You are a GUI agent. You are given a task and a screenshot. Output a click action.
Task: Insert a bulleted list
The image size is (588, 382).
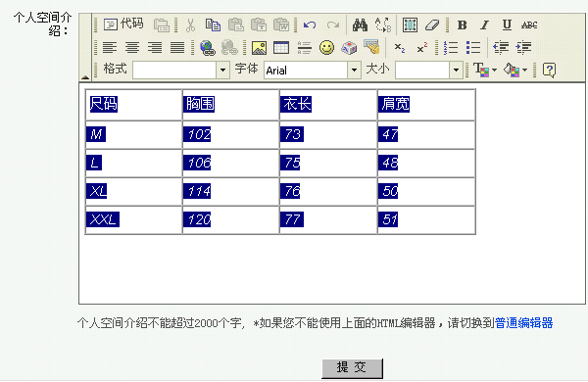473,48
